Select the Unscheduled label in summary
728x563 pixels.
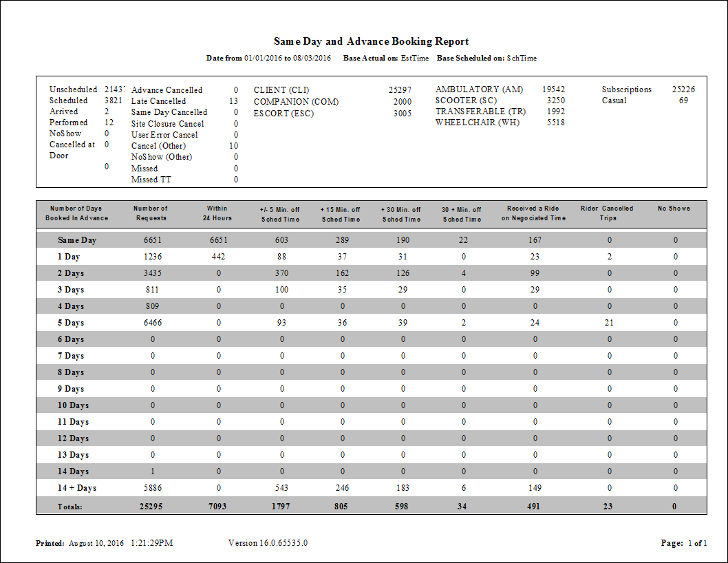[x=73, y=89]
